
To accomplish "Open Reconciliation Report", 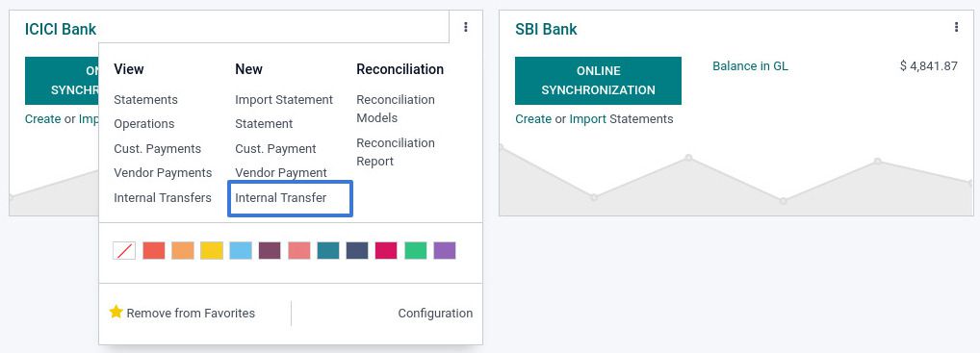I will pos(396,152).
